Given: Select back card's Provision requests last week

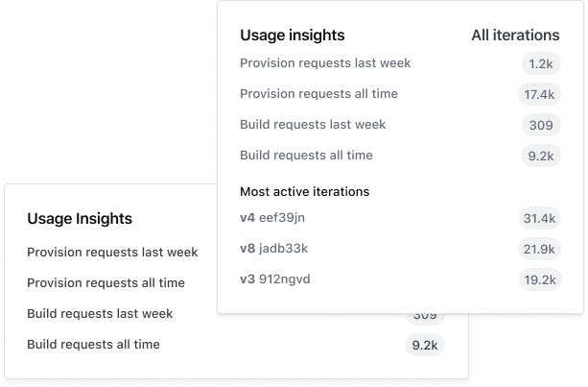Looking at the screenshot, I should (x=112, y=253).
